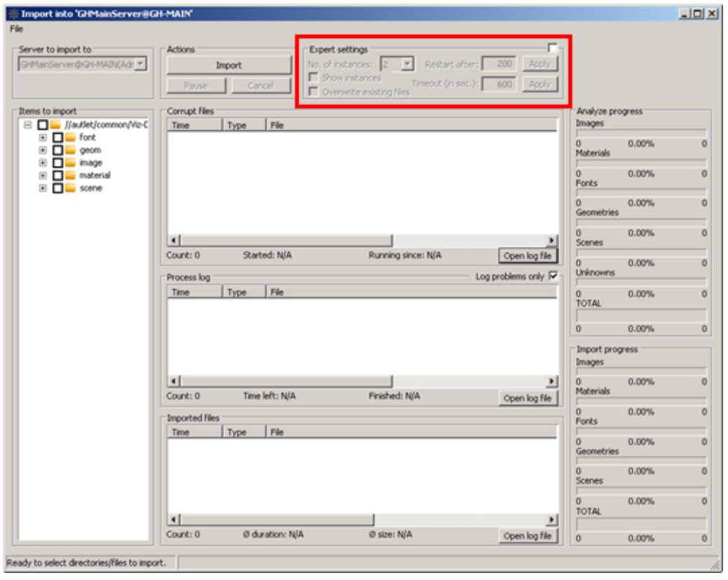
Task: Click left scroll arrow in Corrupt files
Action: tap(174, 240)
